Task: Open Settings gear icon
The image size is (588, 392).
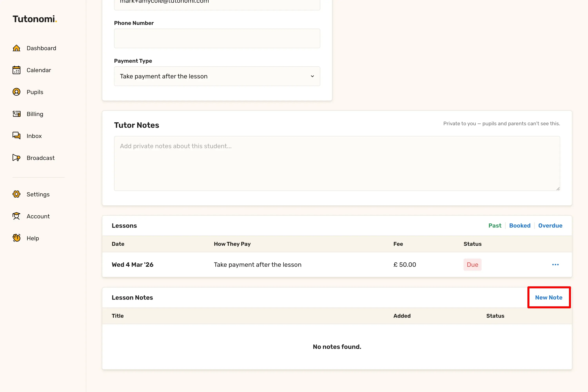Action: pyautogui.click(x=16, y=194)
